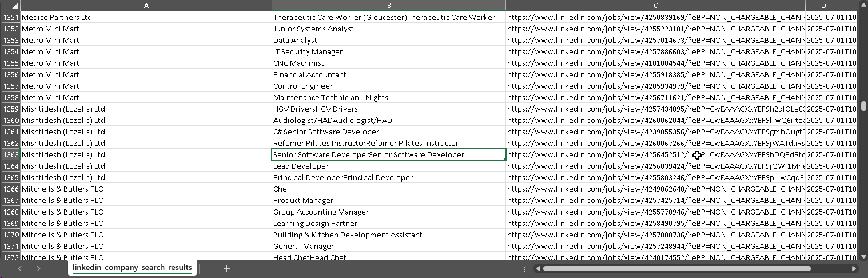Select 'Building & Kitchen Development Assistant' cell
Screen dimensions: 868x278
[x=389, y=235]
